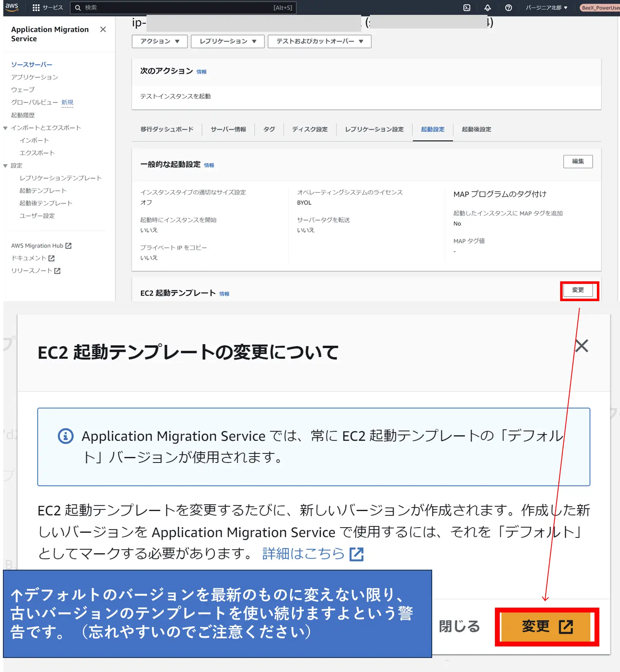
Task: Open the サービス grid menu
Action: [47, 7]
